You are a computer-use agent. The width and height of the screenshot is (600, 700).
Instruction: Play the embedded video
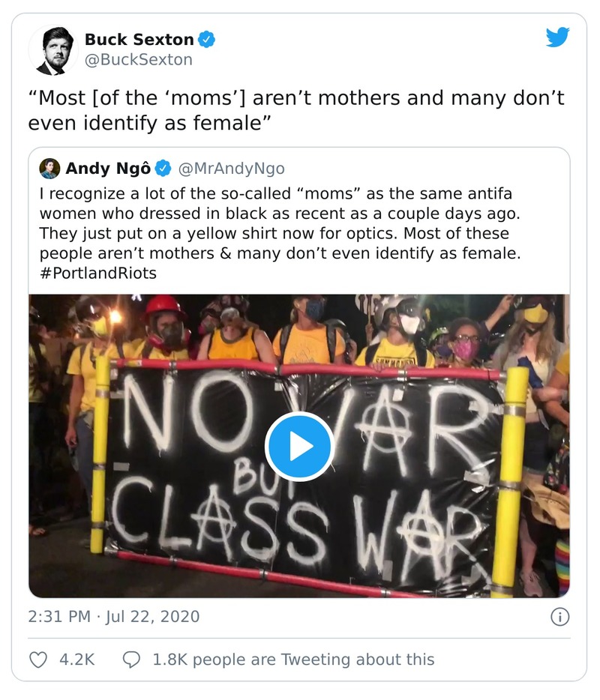(x=299, y=447)
